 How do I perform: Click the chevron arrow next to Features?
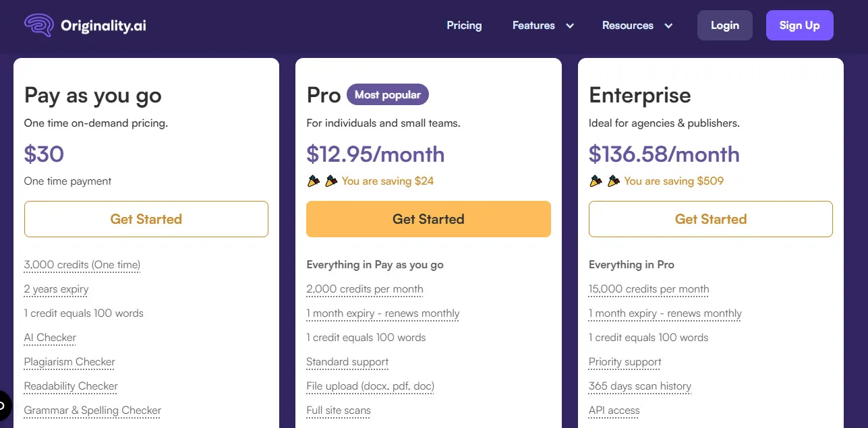pyautogui.click(x=569, y=26)
